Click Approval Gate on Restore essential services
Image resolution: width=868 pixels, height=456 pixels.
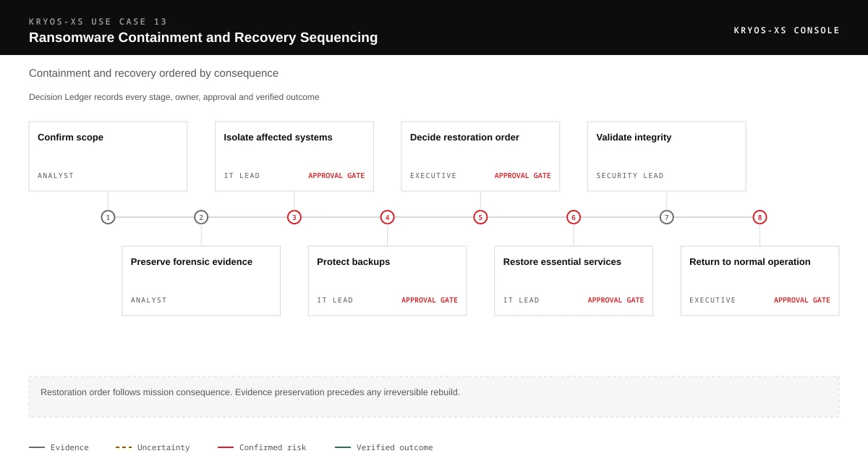coord(616,300)
